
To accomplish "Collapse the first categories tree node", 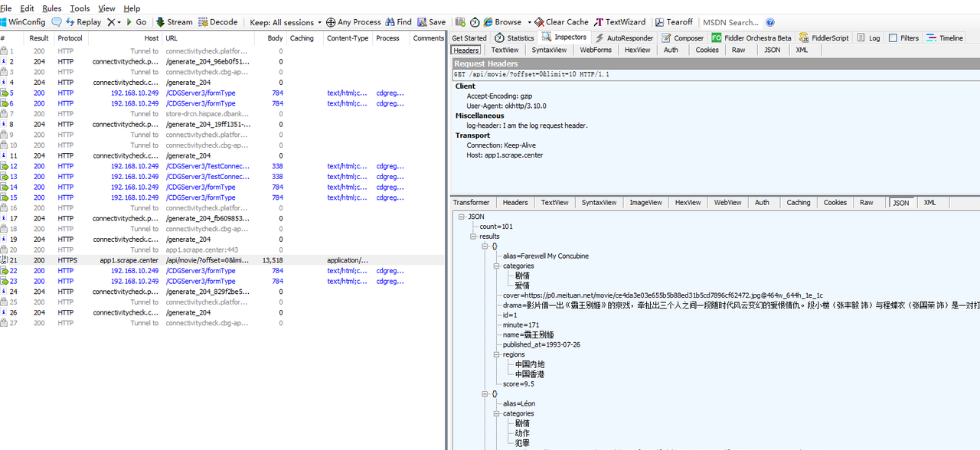I will [495, 266].
